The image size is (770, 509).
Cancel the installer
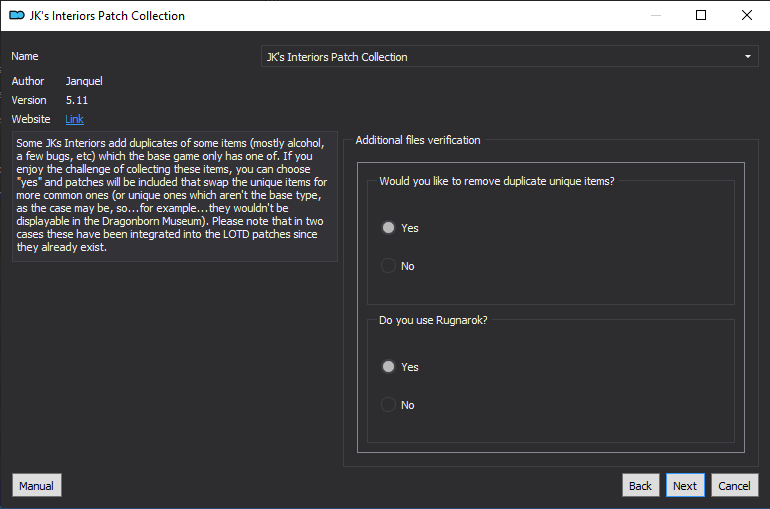coord(735,485)
